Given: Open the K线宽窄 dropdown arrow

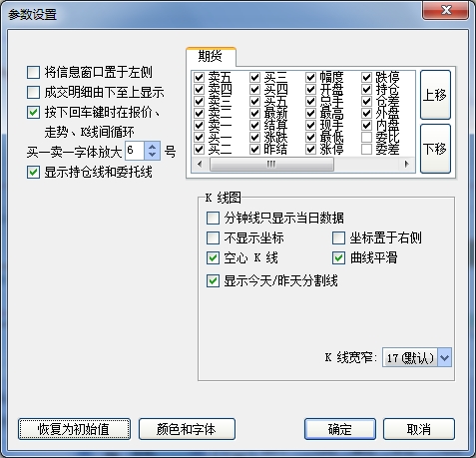Looking at the screenshot, I should [x=444, y=358].
